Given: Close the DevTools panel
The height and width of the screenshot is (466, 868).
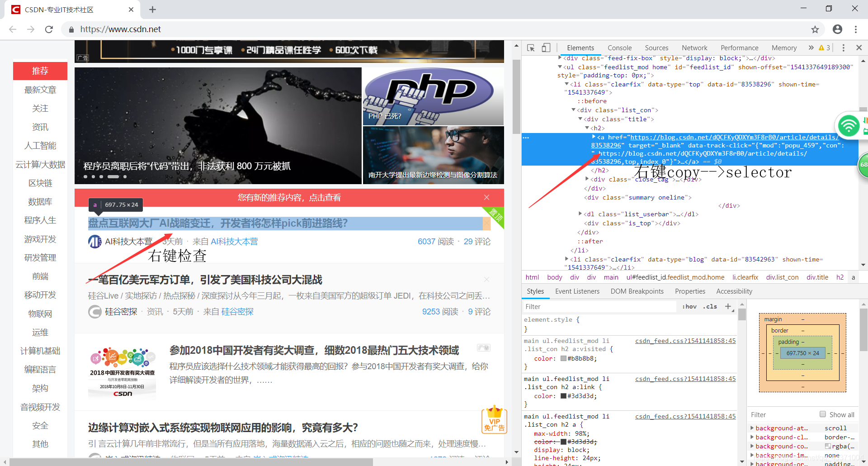Looking at the screenshot, I should pos(859,48).
